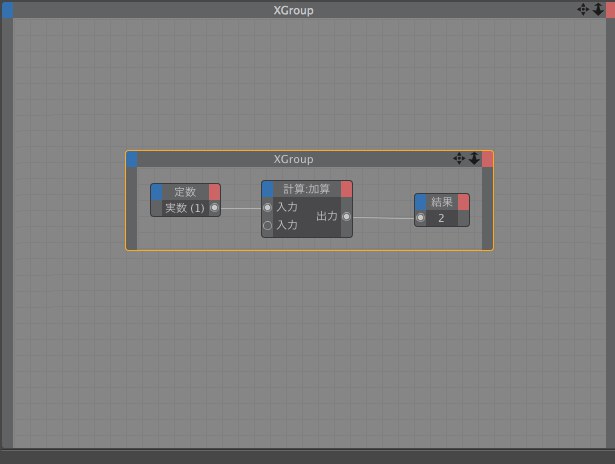Open the inner XGroup blue input-ports menu
This screenshot has width=615, height=464.
132,159
